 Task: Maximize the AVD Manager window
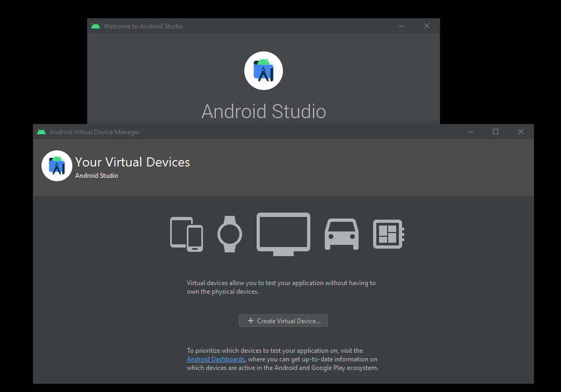coord(495,131)
